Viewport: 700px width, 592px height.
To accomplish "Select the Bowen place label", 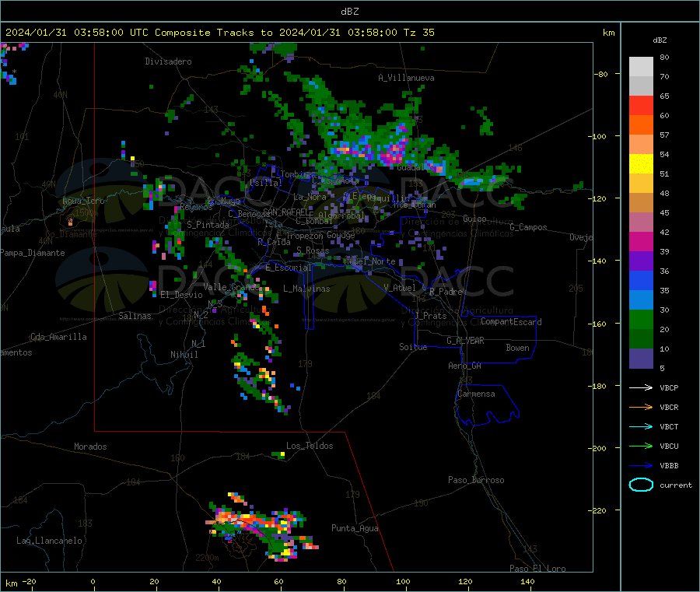I will tap(517, 348).
